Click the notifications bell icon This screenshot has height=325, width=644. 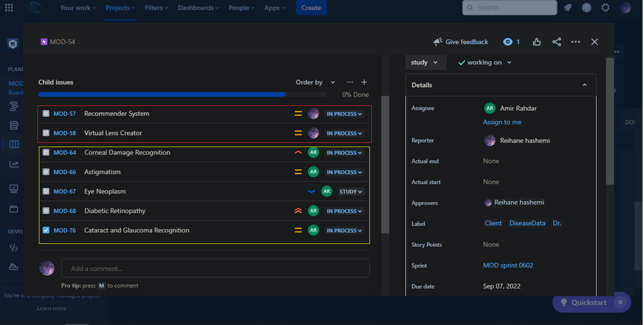click(x=567, y=8)
